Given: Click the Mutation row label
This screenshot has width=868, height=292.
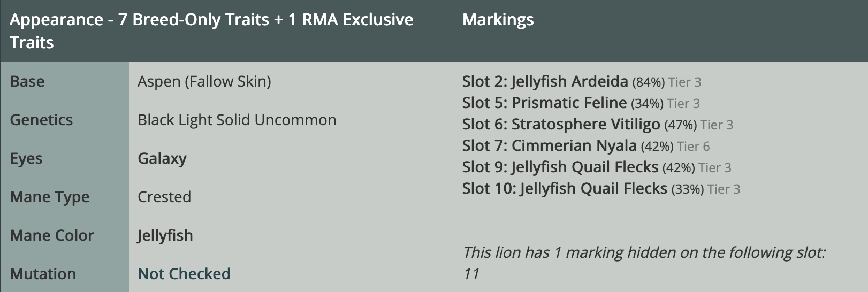Looking at the screenshot, I should coord(43,274).
